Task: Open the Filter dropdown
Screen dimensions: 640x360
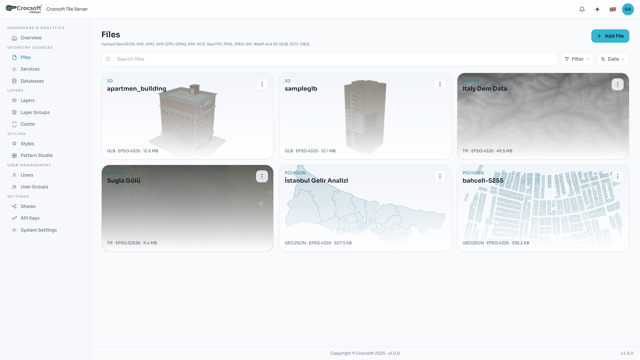Action: pos(577,59)
